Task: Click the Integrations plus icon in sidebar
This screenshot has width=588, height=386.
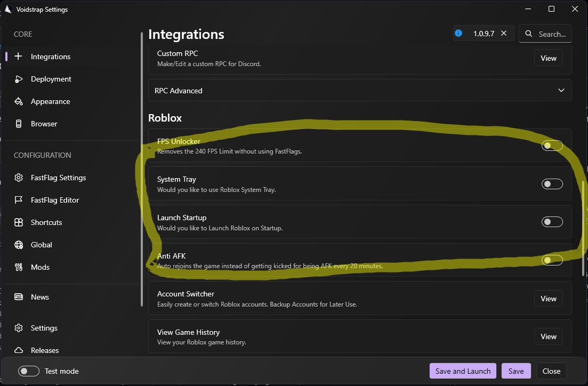Action: point(18,57)
